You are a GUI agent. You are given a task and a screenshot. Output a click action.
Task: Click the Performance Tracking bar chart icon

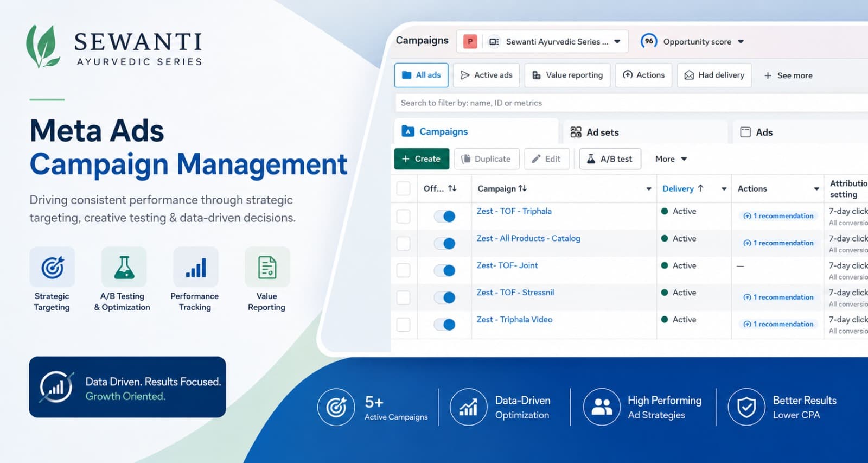point(196,267)
